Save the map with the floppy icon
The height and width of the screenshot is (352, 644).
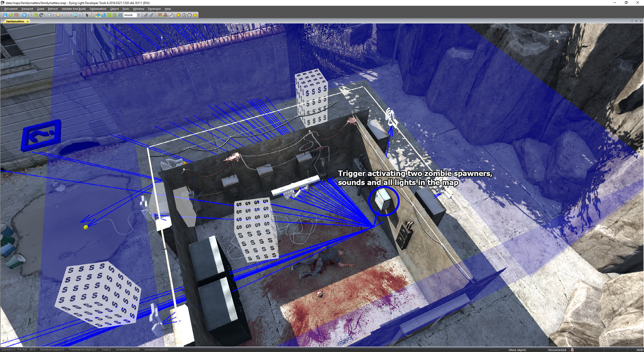5,15
